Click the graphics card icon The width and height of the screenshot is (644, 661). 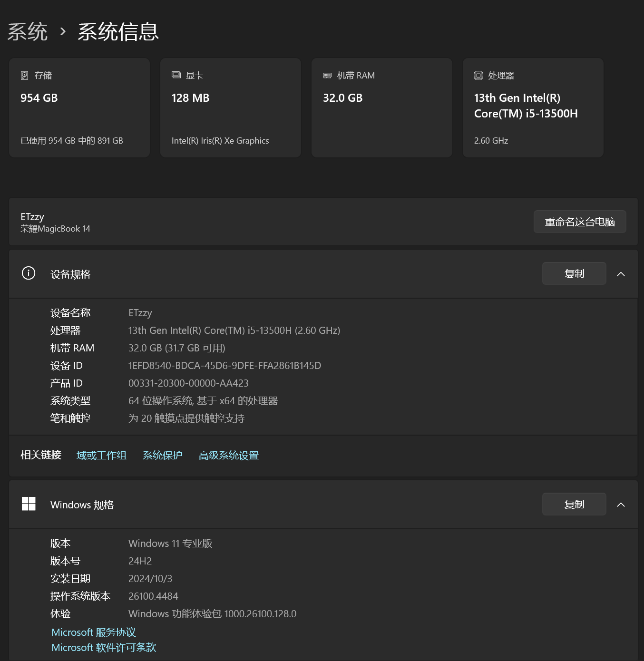(176, 75)
